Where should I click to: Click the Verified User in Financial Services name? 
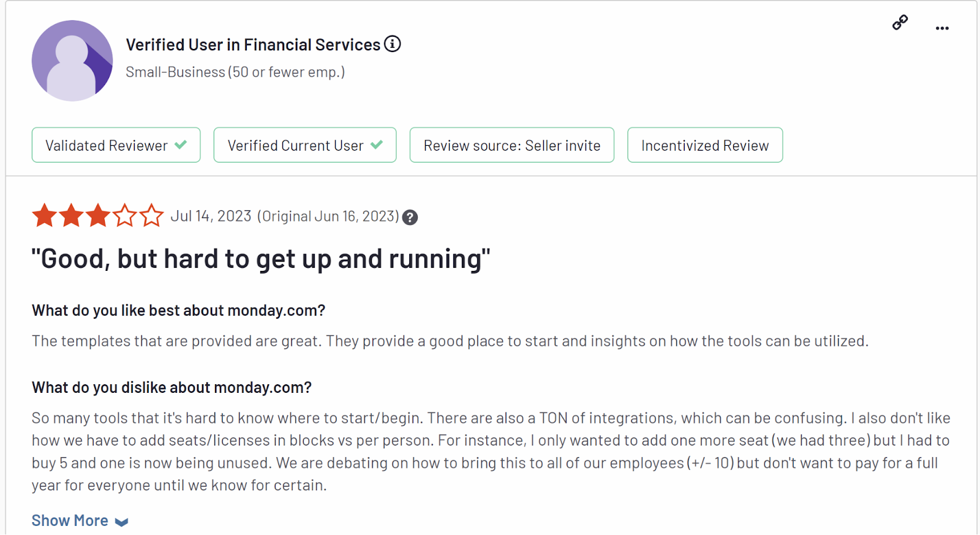click(x=253, y=45)
